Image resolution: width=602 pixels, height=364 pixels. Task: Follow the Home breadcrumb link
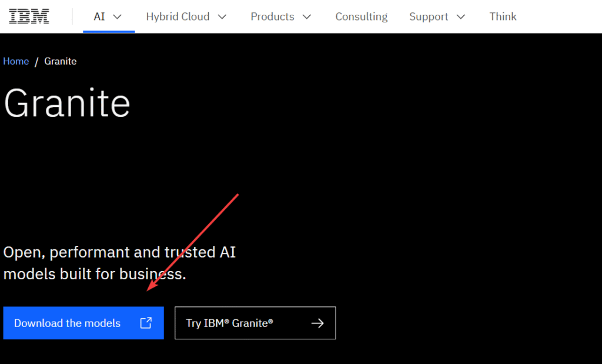[x=16, y=61]
